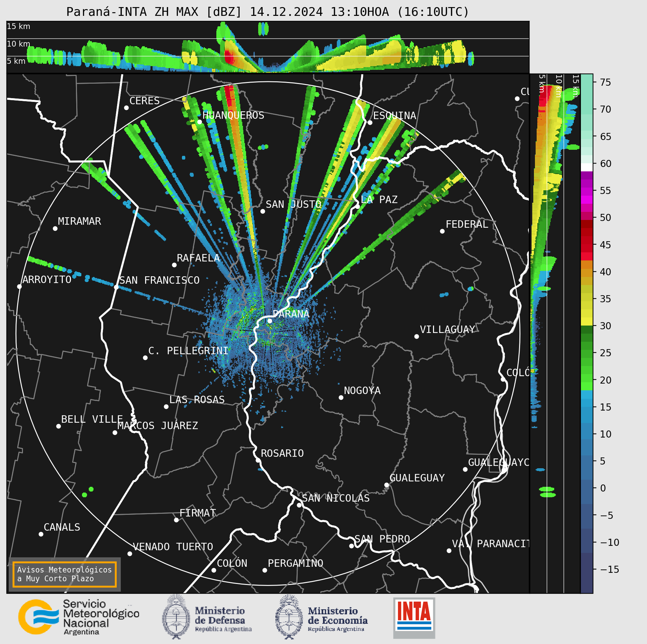Click the Ministerio de Economía crest
The width and height of the screenshot is (647, 644).
[x=289, y=617]
